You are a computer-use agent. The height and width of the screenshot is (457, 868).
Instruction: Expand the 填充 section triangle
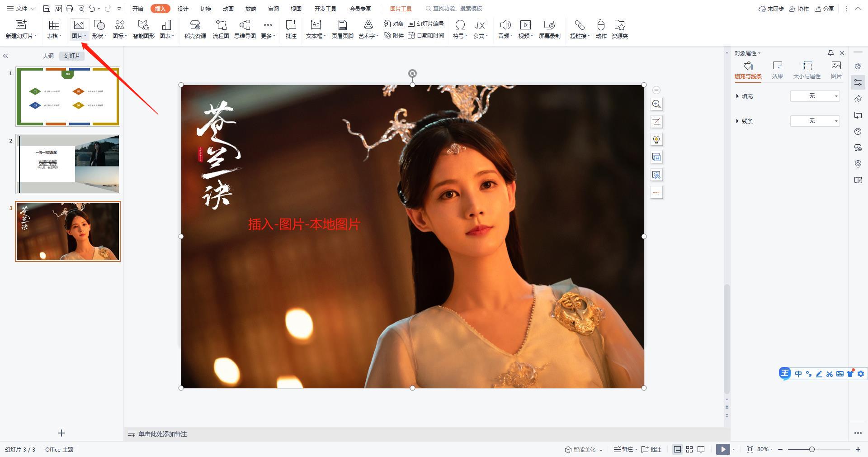click(x=737, y=96)
